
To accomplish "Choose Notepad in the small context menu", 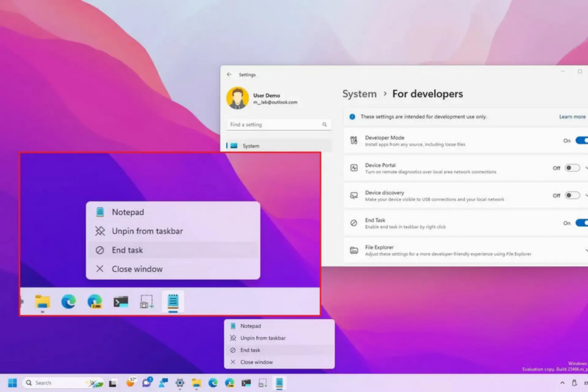I will point(279,326).
